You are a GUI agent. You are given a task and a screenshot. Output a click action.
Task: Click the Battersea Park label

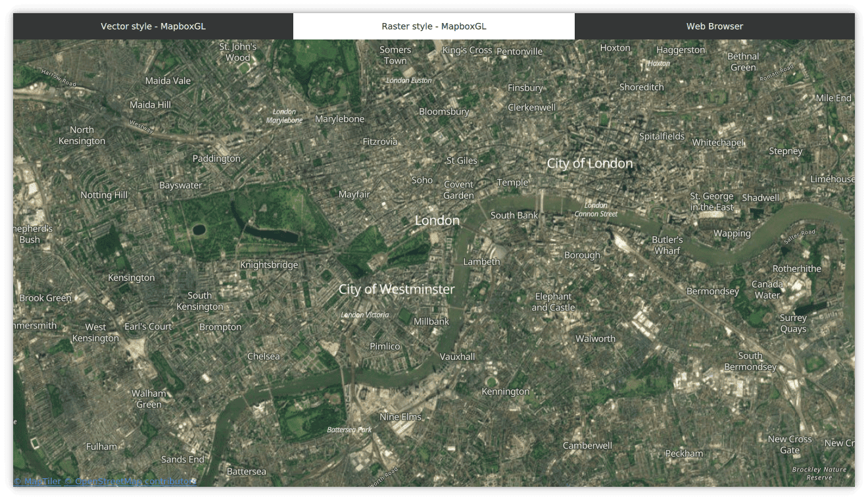[349, 430]
